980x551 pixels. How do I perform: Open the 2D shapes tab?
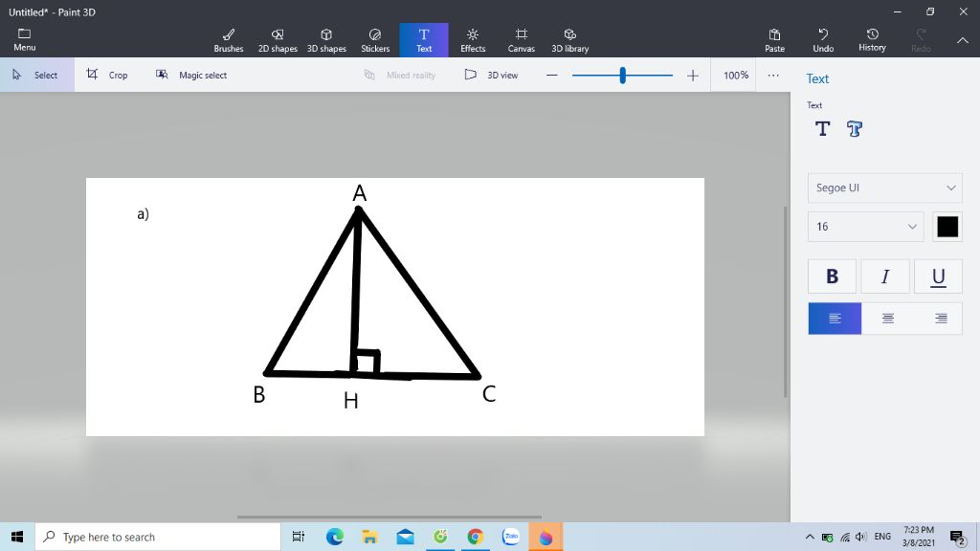pyautogui.click(x=278, y=40)
